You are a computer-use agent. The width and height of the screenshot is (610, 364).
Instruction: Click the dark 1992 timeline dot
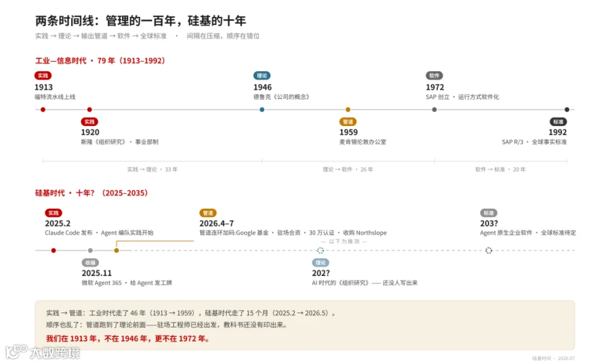coord(567,110)
